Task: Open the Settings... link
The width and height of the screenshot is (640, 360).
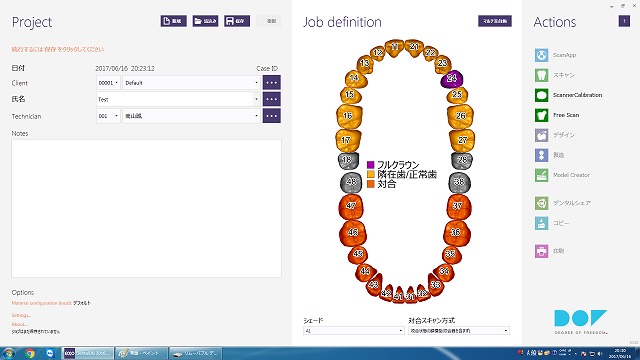Action: tap(21, 316)
